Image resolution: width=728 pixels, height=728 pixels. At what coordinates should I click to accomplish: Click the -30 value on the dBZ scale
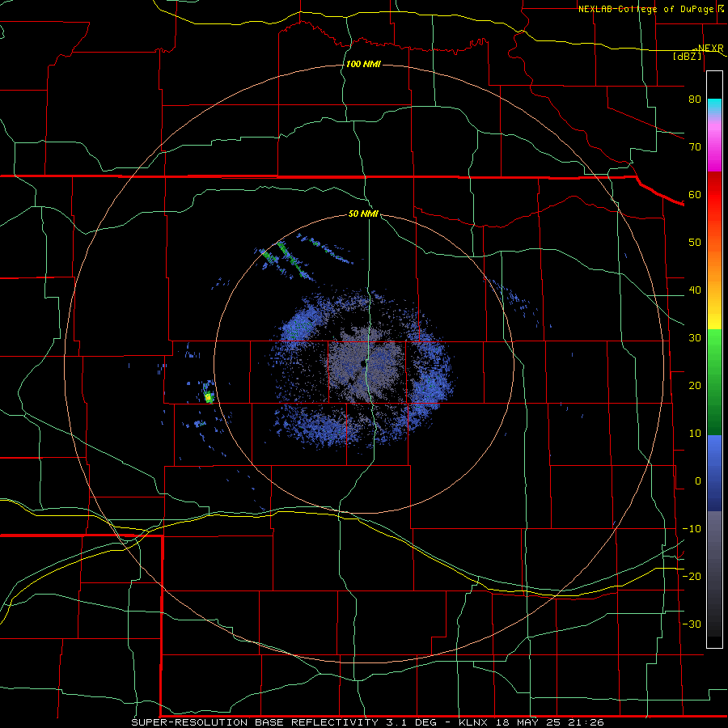[692, 624]
